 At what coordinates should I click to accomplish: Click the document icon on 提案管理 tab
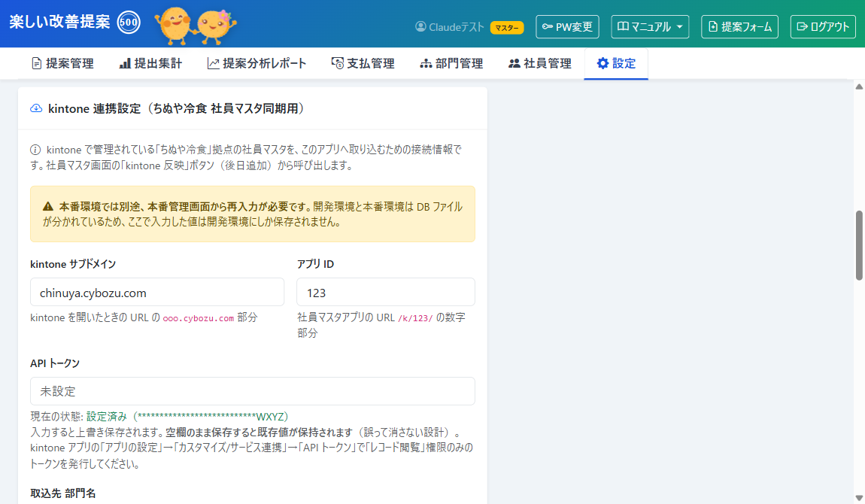(36, 63)
